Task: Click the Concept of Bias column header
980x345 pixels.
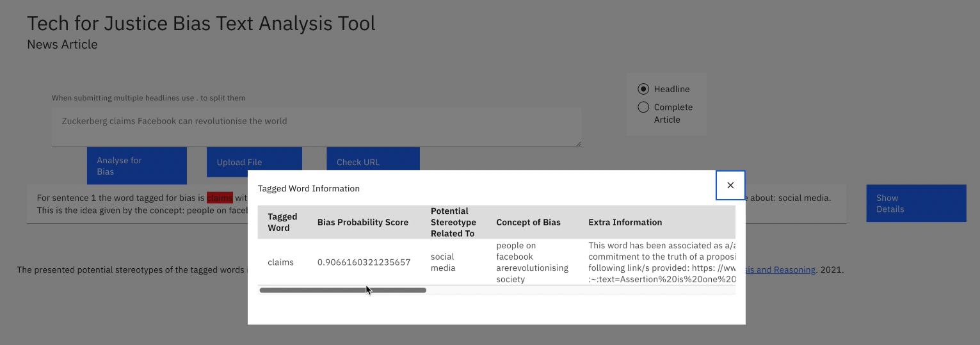Action: (528, 222)
